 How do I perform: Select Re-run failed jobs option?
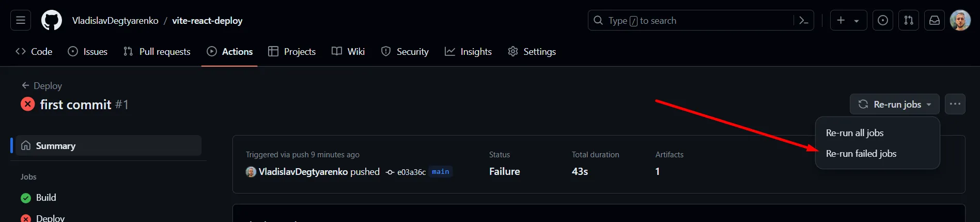861,154
